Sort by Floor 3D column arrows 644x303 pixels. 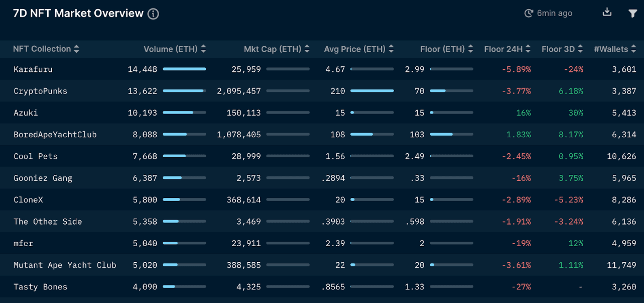[580, 49]
